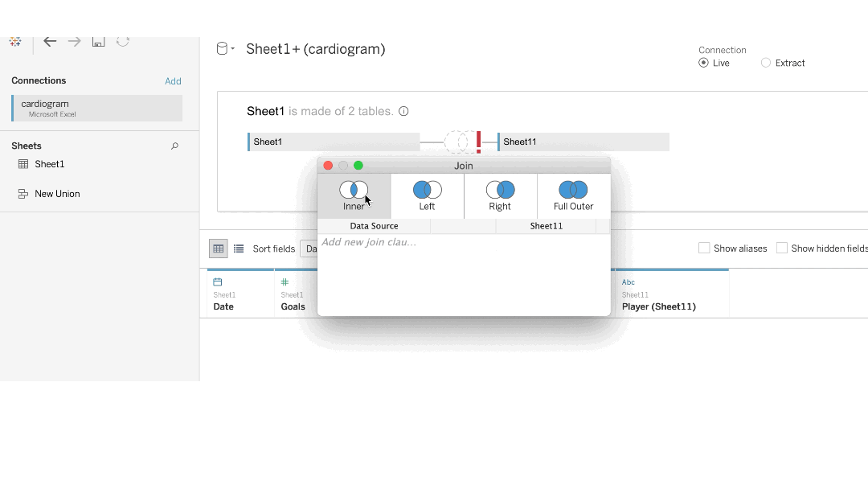This screenshot has width=868, height=489.
Task: Choose the Full Outer join type
Action: click(x=574, y=196)
